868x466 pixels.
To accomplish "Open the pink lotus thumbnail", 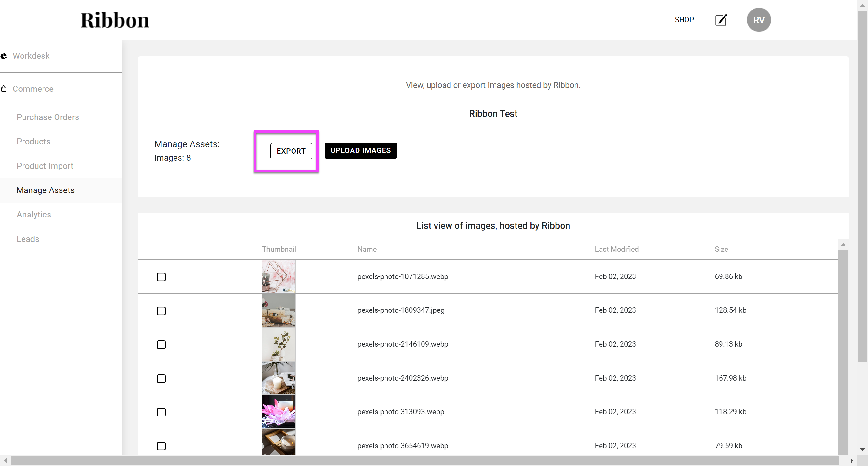I will click(x=279, y=412).
